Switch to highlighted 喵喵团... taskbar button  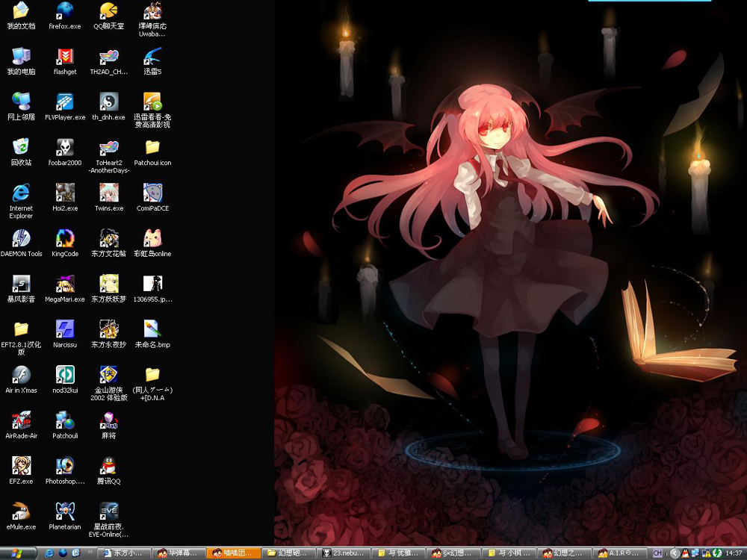point(235,553)
